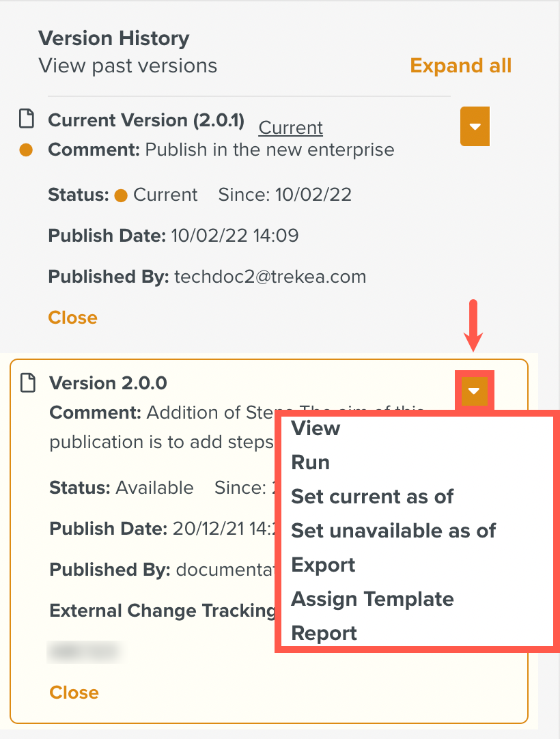Click the orange status dot before Current
Screen dimensions: 560x739
(x=121, y=195)
